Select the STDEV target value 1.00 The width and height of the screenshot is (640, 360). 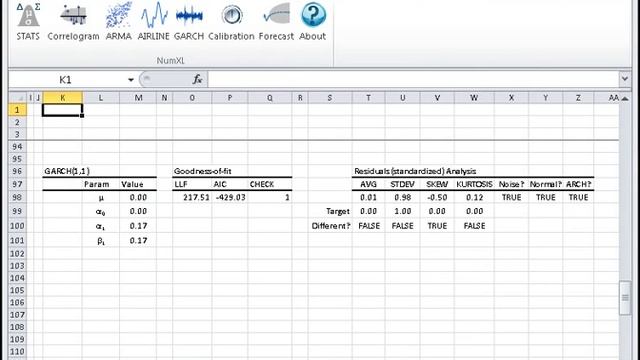pyautogui.click(x=402, y=211)
